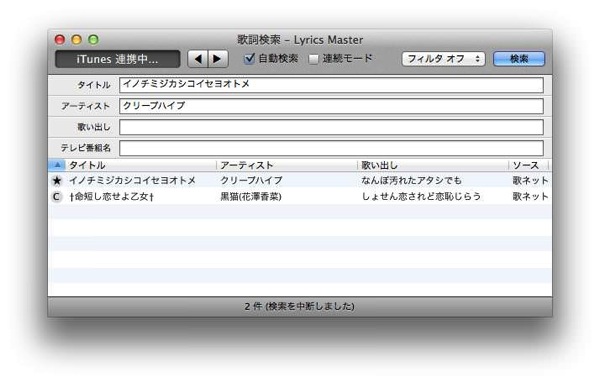Click 歌ネット source in the 黒猫 row
This screenshot has width=600, height=383.
click(530, 197)
